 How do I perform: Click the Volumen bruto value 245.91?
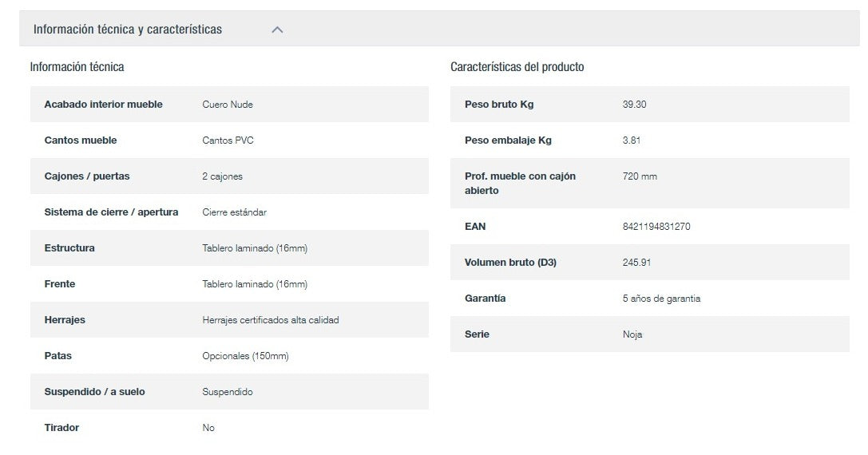636,263
